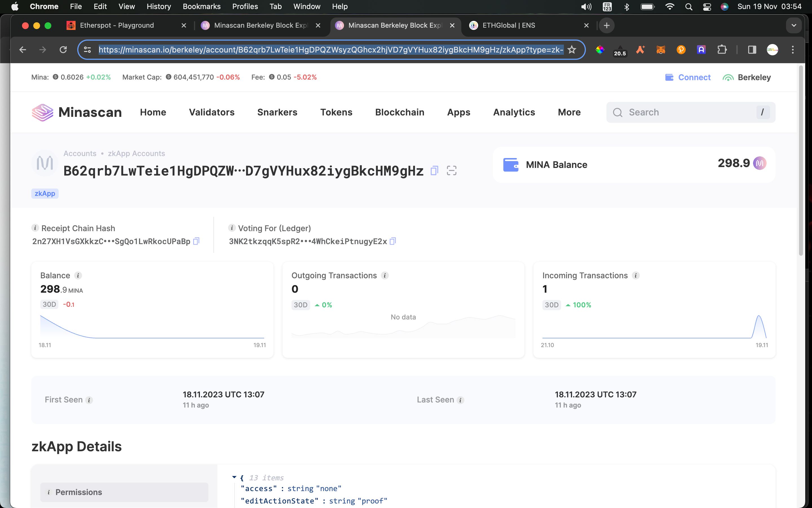Open Balance info tooltip icon

point(78,275)
